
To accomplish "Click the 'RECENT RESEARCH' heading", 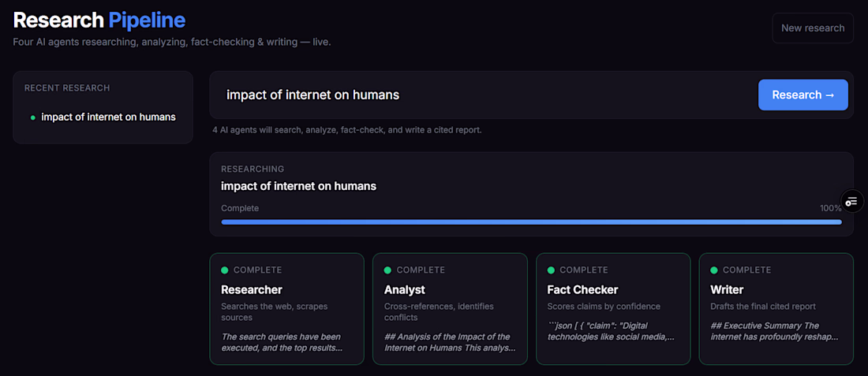I will [x=67, y=88].
